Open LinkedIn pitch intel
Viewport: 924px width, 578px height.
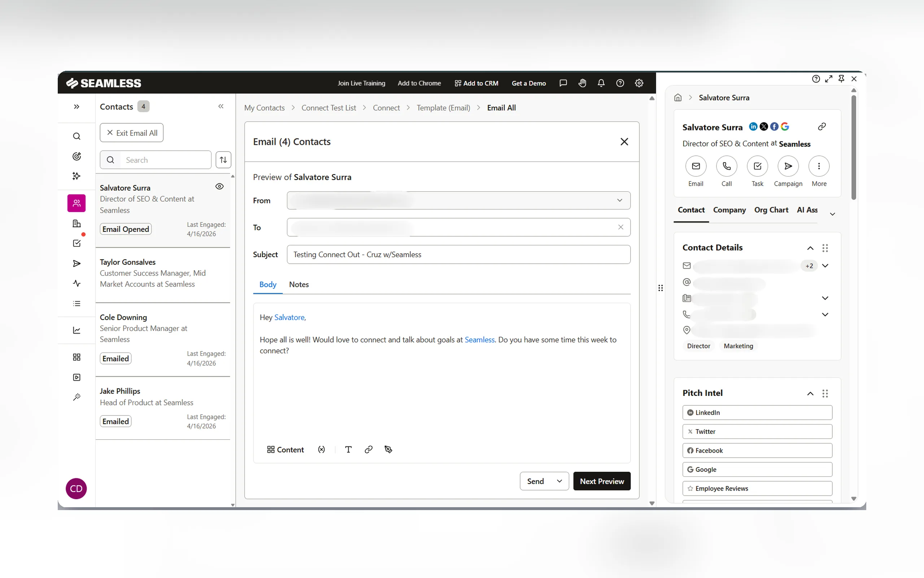[757, 413]
